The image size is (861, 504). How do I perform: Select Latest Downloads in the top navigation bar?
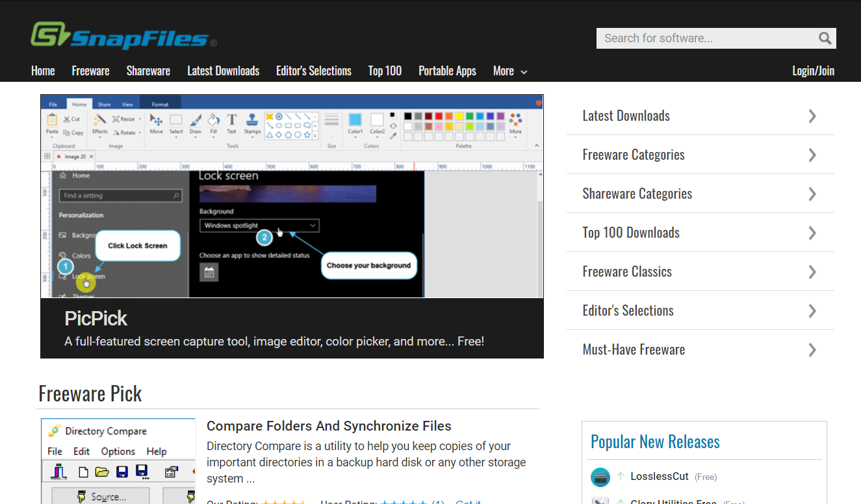point(223,71)
